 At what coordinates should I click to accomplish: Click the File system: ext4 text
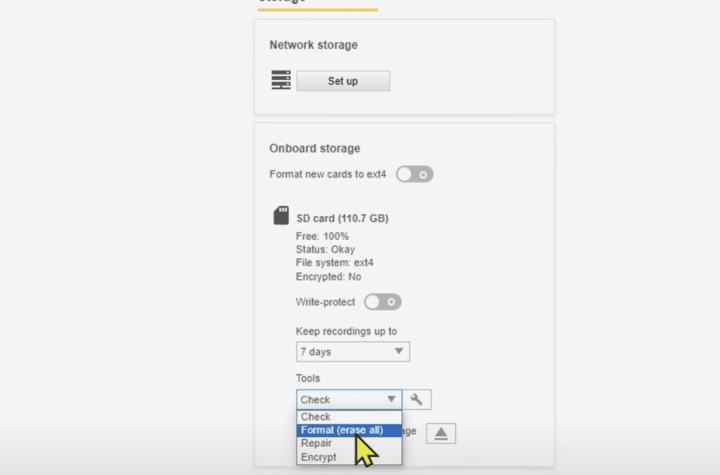click(334, 262)
